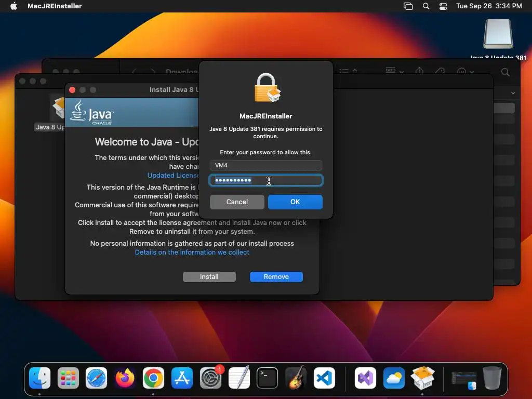Launch Google Chrome from the dock

153,378
